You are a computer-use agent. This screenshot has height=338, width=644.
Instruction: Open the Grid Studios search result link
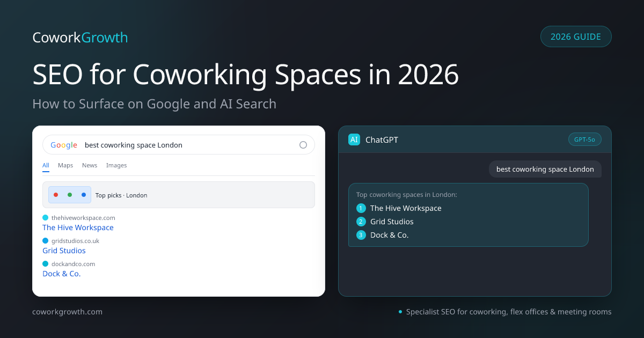(x=64, y=251)
